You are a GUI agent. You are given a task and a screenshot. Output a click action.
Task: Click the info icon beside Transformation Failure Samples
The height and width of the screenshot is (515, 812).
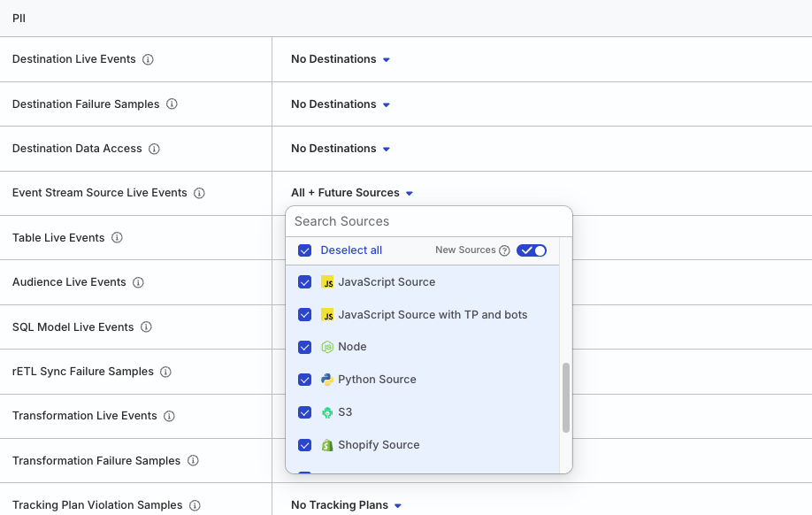click(x=193, y=461)
